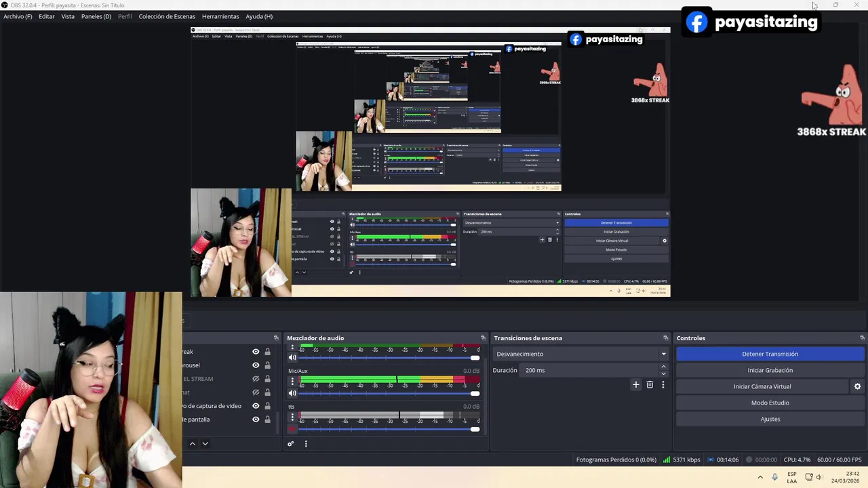This screenshot has height=488, width=868.
Task: Open transition properties three-dot menu
Action: (663, 385)
